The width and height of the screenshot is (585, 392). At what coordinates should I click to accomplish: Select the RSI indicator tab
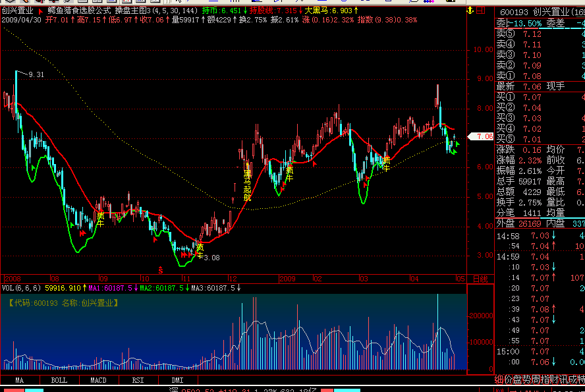click(x=138, y=380)
